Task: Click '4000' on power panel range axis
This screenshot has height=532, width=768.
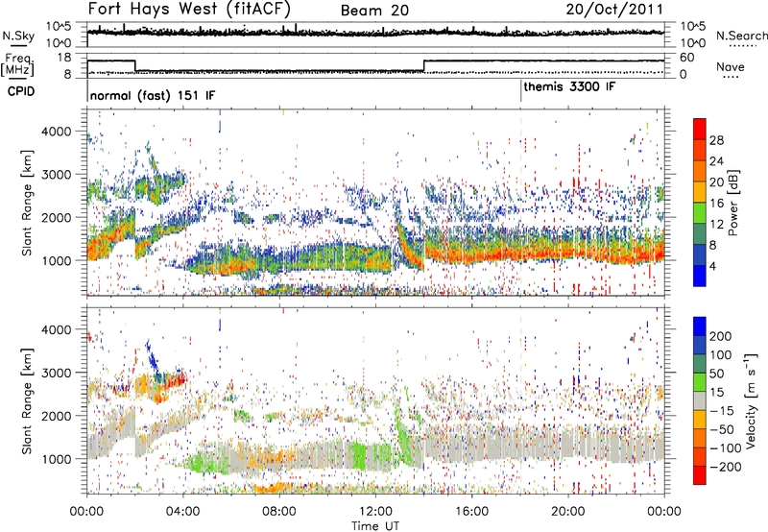Action: 56,132
